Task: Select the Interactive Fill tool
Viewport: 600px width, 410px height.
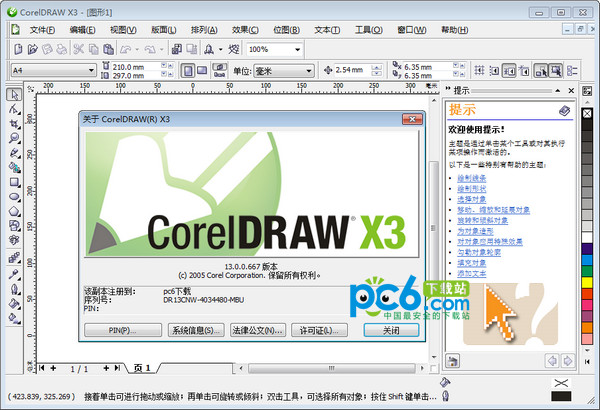Action: (14, 318)
